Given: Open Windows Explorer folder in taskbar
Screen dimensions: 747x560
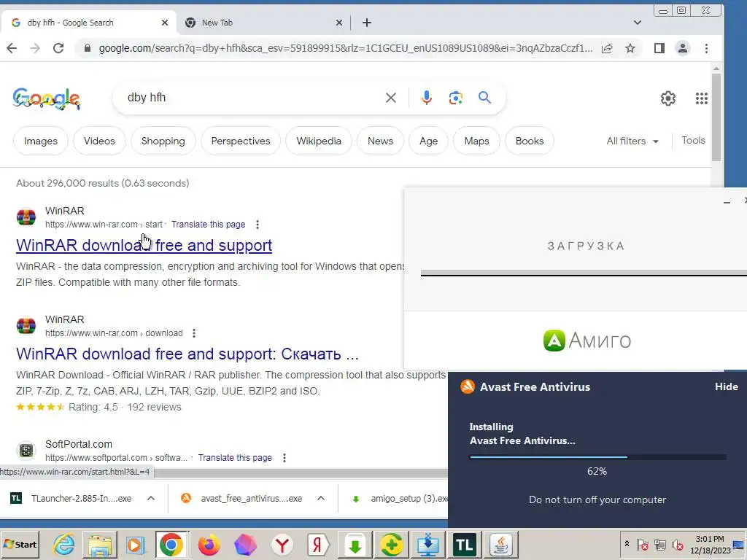Looking at the screenshot, I should coord(99,544).
